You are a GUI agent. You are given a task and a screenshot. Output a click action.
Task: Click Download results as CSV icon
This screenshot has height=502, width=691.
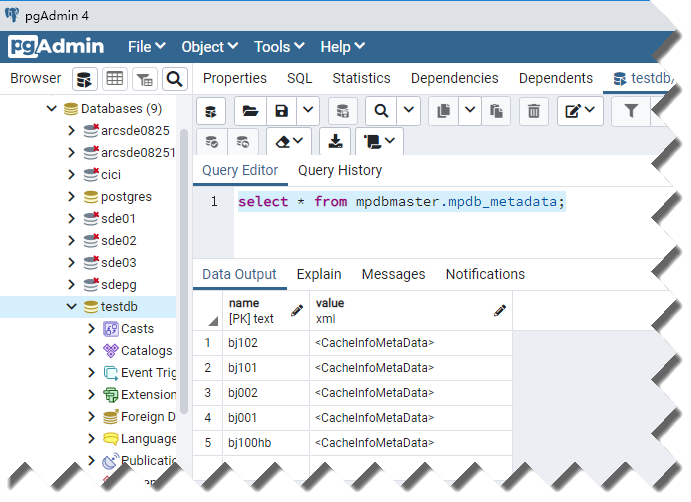(335, 142)
